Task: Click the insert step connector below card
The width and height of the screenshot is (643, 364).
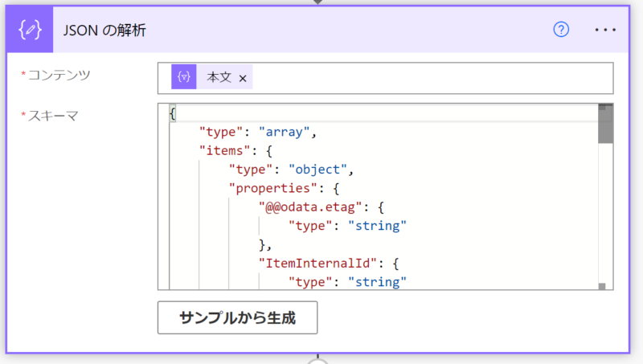Action: pyautogui.click(x=318, y=361)
